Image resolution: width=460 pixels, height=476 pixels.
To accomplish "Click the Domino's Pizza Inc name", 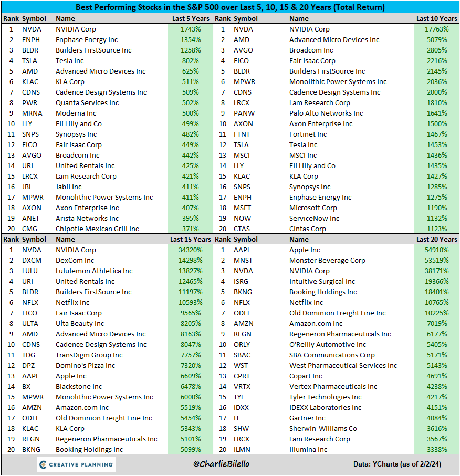I will click(x=86, y=366).
